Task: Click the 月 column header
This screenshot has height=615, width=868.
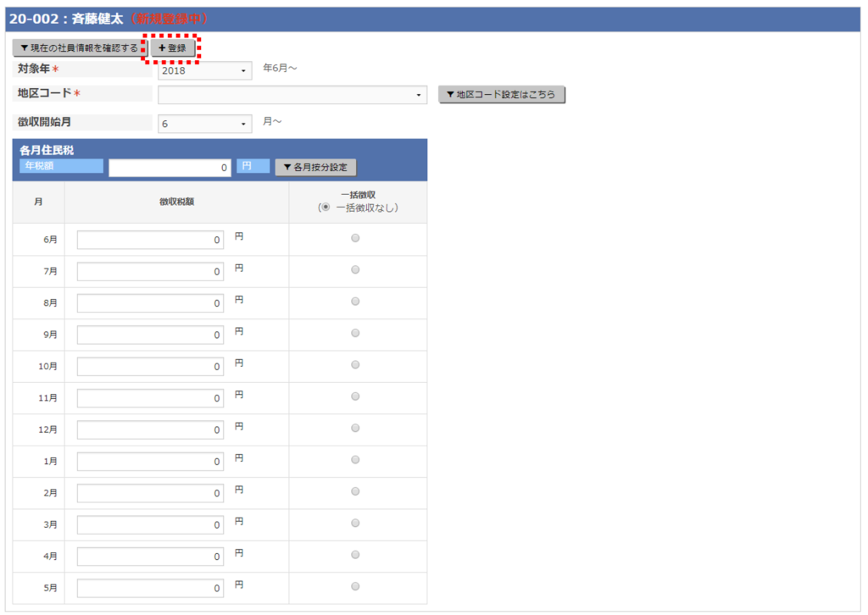Action: point(38,202)
